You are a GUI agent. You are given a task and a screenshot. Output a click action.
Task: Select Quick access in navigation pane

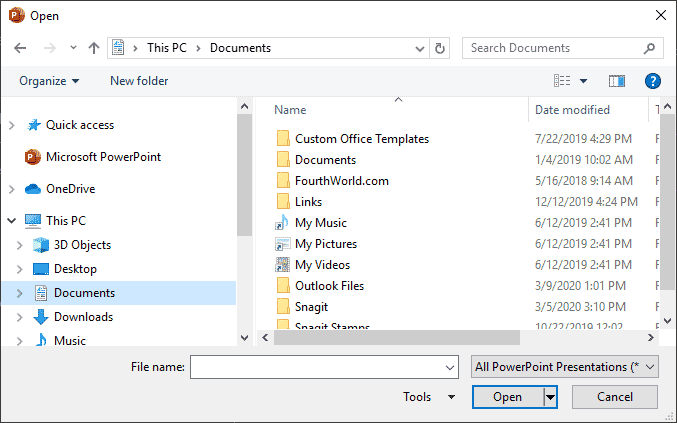tap(80, 125)
